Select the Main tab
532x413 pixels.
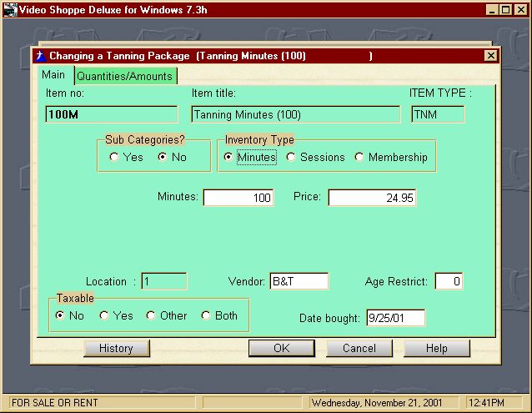[53, 75]
